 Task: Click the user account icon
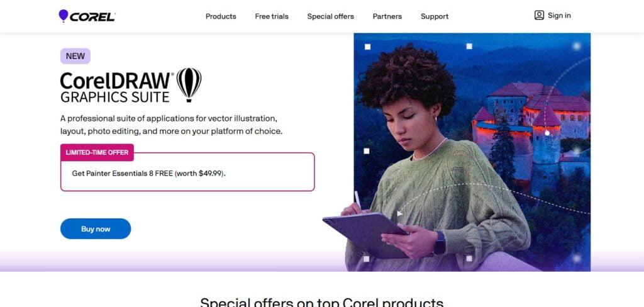539,16
